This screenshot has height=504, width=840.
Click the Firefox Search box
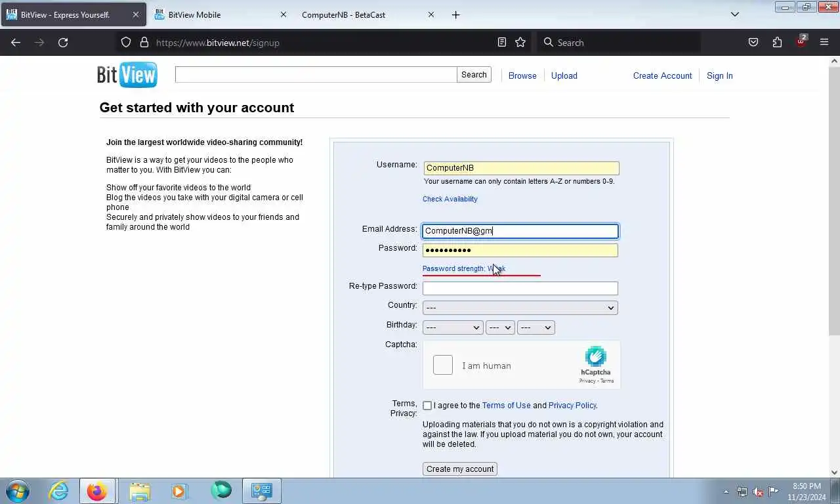click(619, 43)
